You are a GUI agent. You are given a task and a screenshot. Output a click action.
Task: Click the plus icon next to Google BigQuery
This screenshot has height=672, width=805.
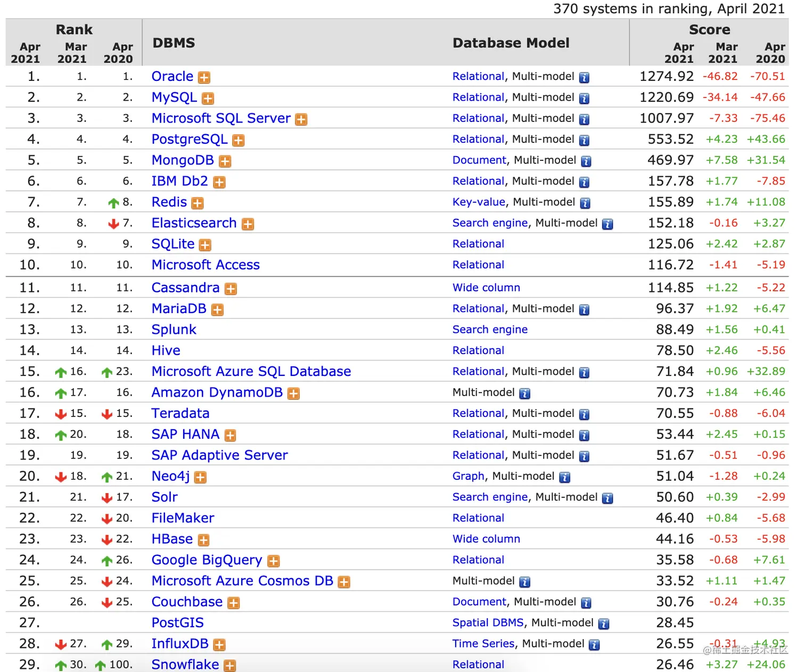tap(273, 561)
